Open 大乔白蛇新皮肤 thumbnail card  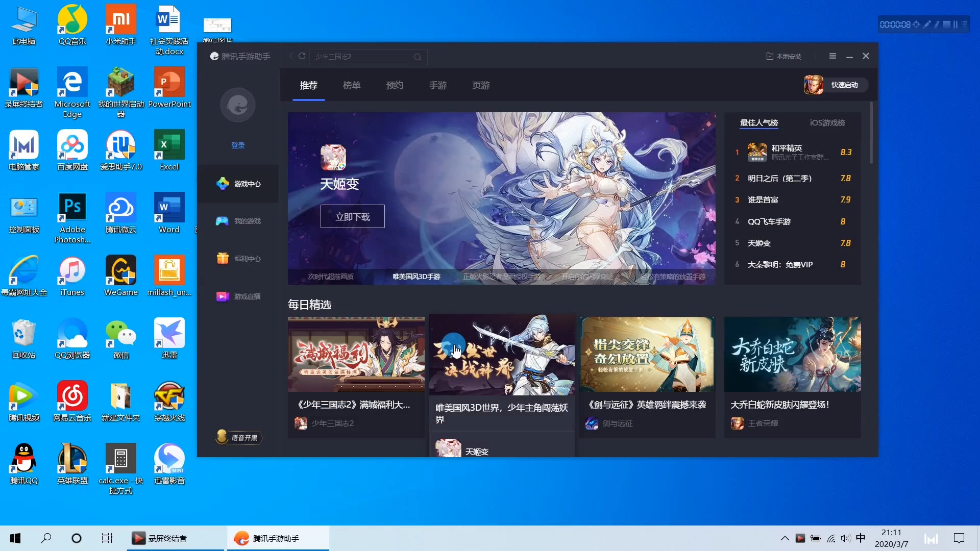click(x=792, y=354)
